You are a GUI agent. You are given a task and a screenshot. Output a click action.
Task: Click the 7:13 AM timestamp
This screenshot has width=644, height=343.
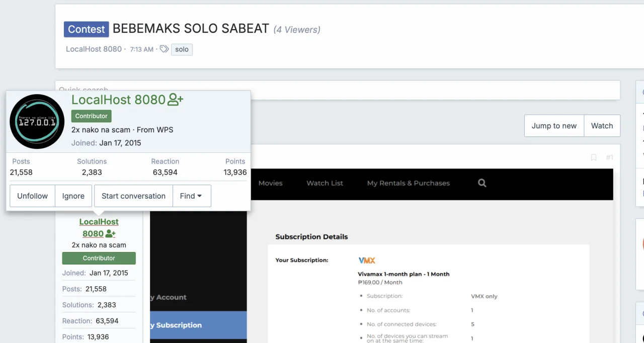click(x=141, y=49)
